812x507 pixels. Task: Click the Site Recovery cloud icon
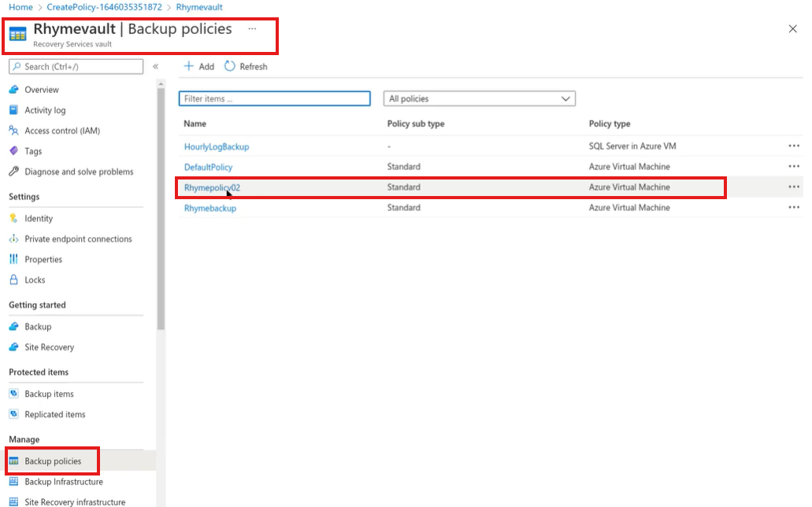point(14,347)
